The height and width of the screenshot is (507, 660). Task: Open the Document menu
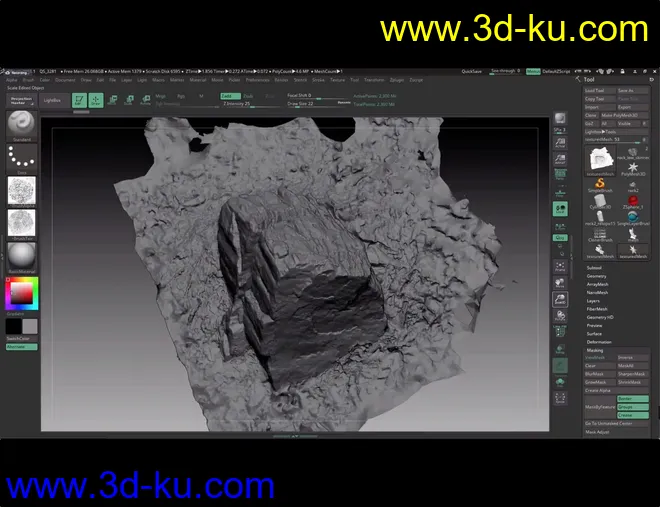coord(65,80)
